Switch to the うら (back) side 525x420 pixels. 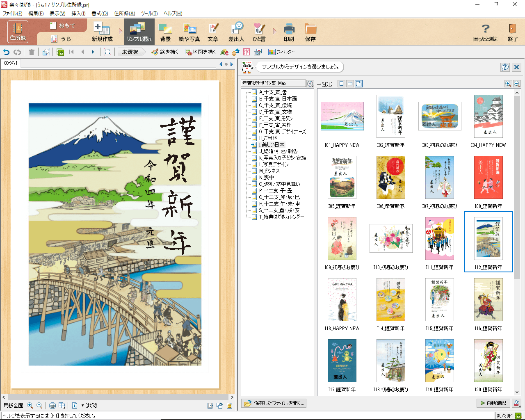(61, 39)
